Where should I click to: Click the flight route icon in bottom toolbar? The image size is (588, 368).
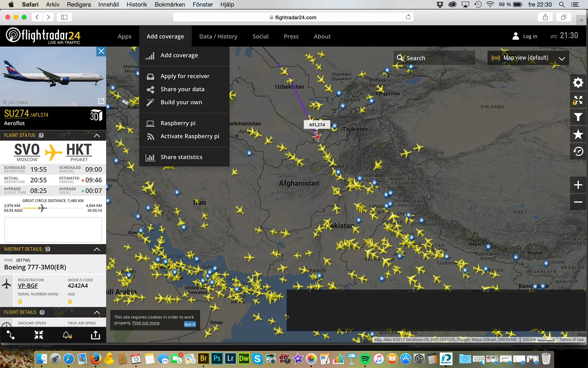pos(11,335)
